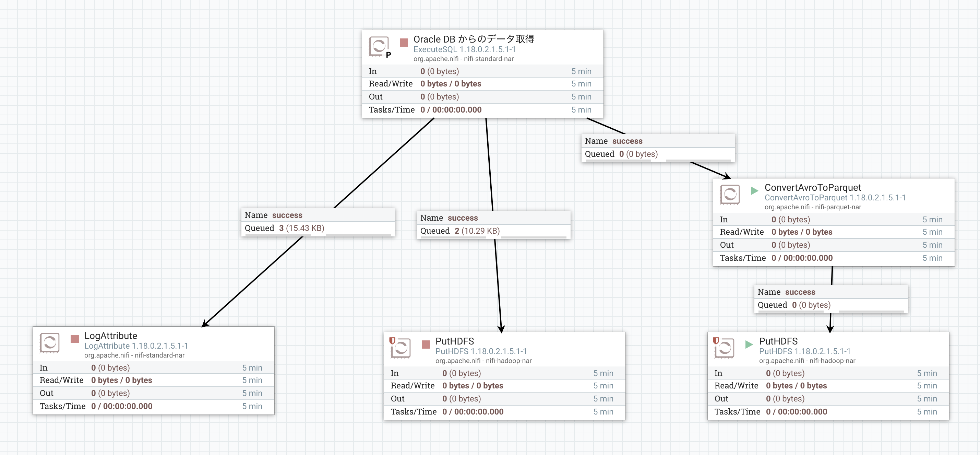Click the Tasks/Time row of ConvertAvroToParquet
The height and width of the screenshot is (455, 980).
(x=834, y=258)
